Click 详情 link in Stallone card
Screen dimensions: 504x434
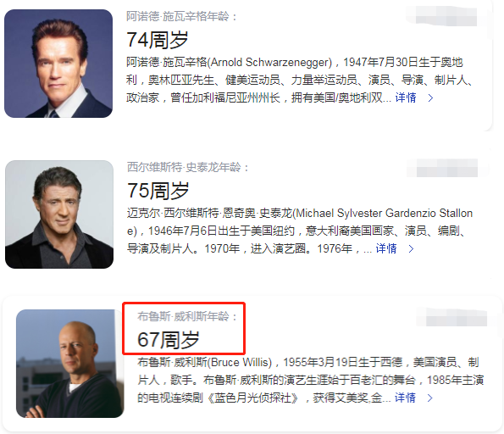click(386, 248)
